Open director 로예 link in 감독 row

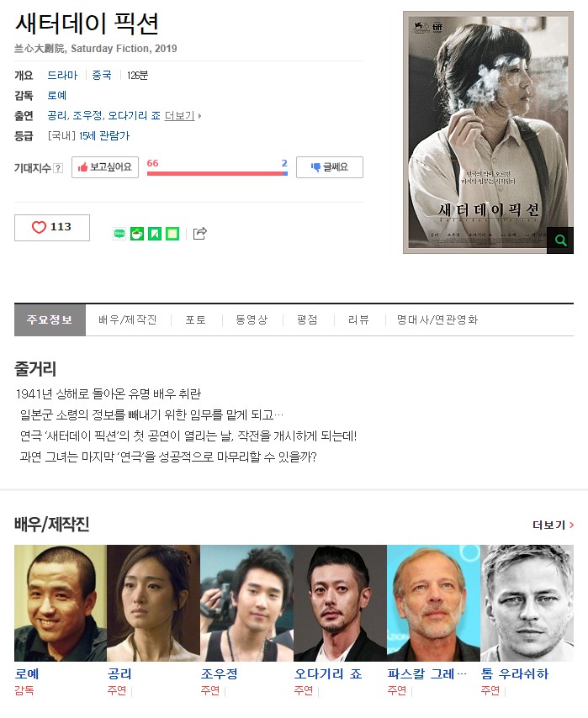pos(57,95)
